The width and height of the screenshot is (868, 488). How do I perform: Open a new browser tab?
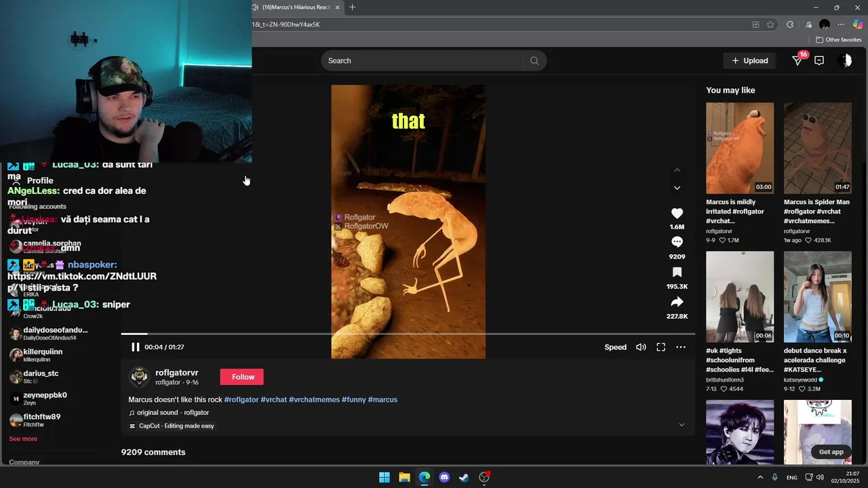352,7
